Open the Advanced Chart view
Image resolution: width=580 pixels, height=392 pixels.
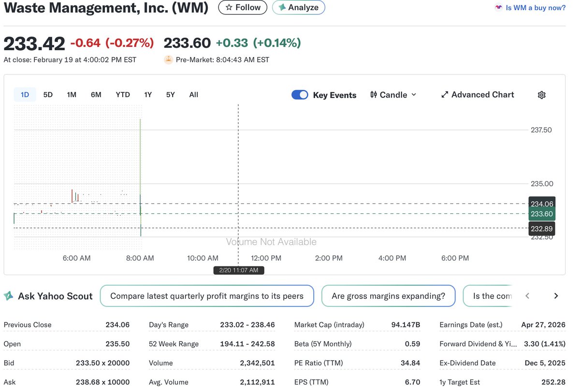pos(478,95)
